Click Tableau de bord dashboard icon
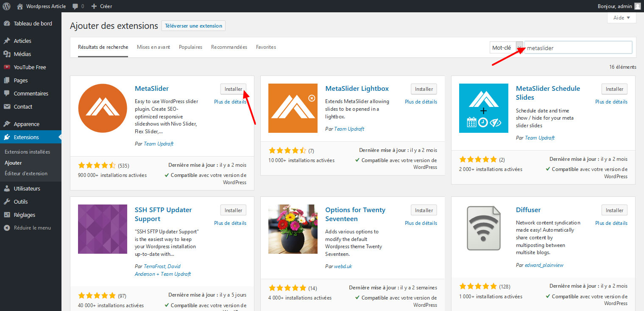Viewport: 644px width, 311px height. pos(7,23)
